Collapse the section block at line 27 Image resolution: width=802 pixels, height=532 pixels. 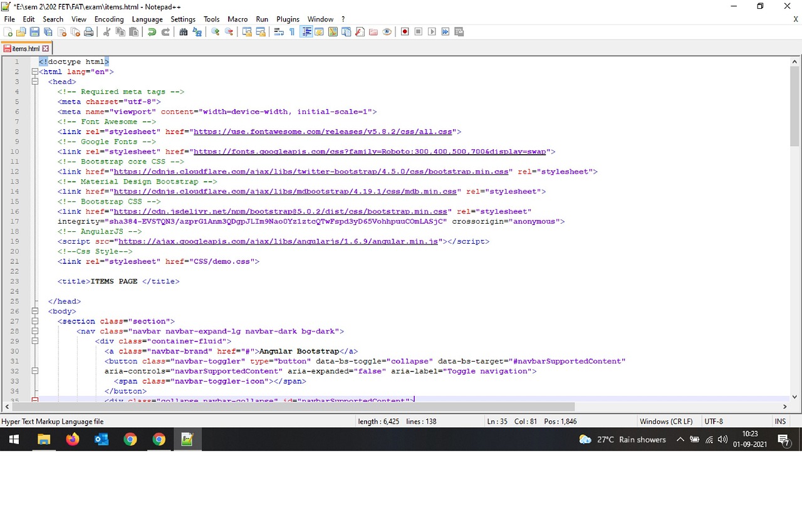(35, 321)
